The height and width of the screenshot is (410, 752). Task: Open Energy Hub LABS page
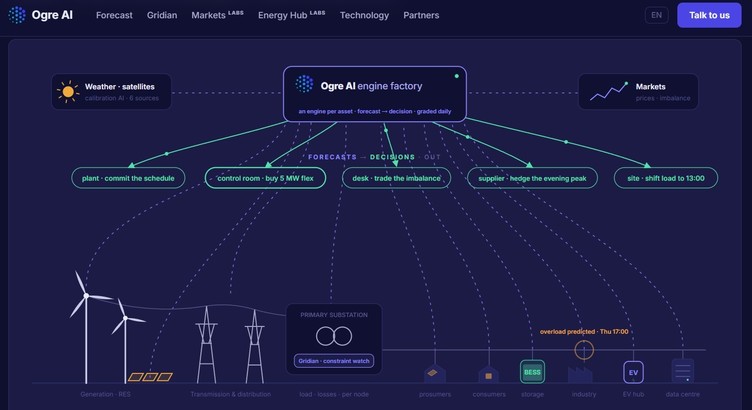pyautogui.click(x=292, y=15)
